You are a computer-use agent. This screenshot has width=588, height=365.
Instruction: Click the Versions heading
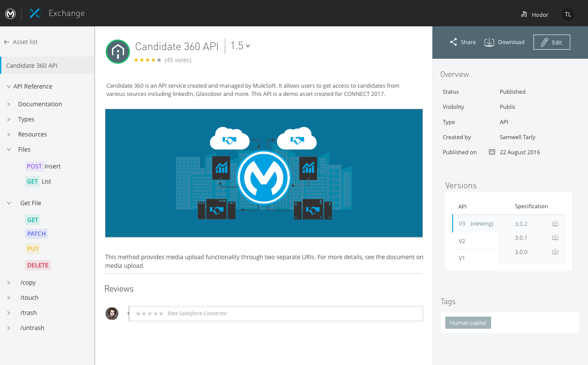coord(461,185)
